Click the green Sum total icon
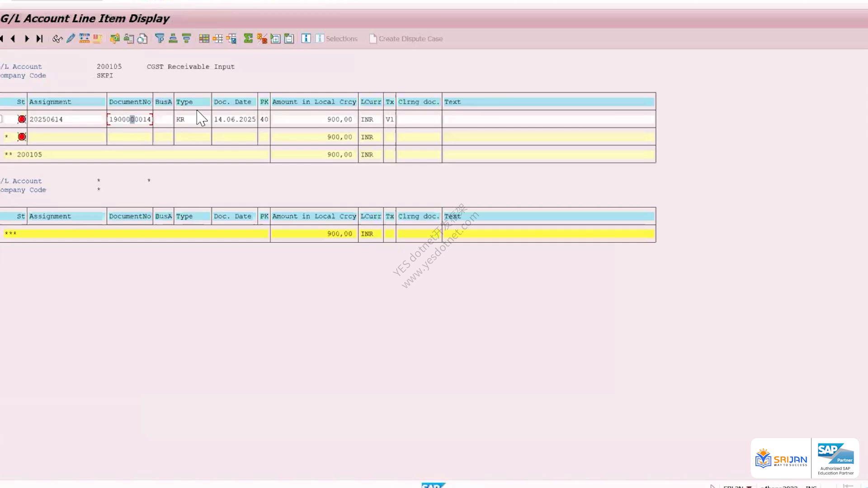Viewport: 868px width, 488px height. pyautogui.click(x=248, y=39)
